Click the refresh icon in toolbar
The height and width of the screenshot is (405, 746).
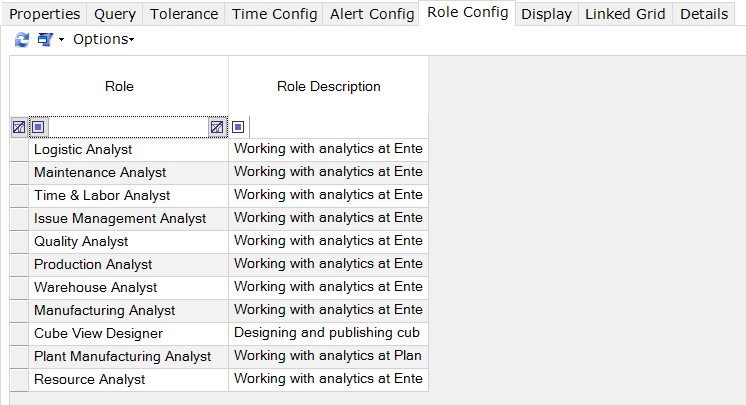pos(21,40)
